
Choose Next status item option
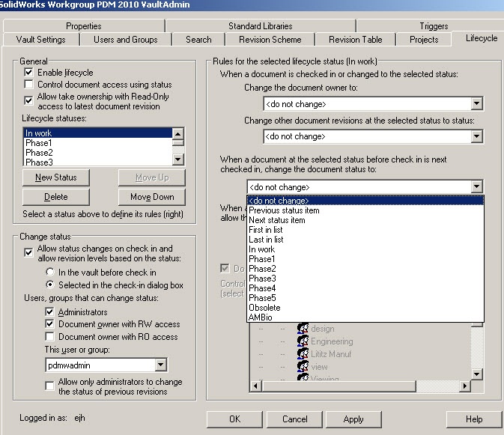(x=365, y=220)
